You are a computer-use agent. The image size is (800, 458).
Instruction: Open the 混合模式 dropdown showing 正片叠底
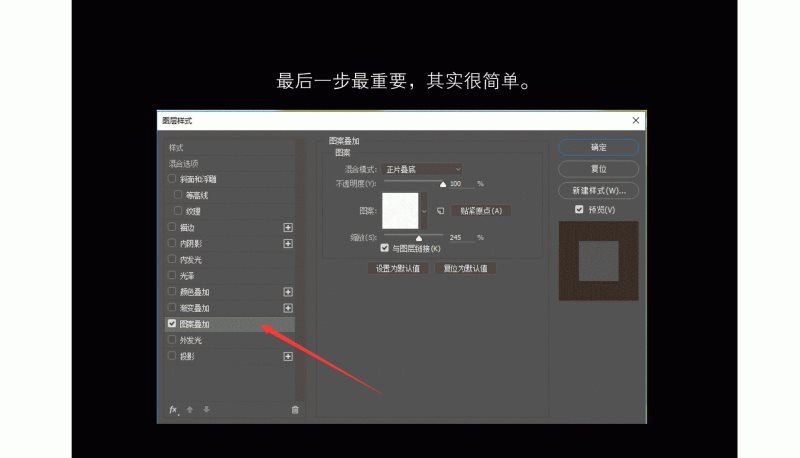(x=422, y=169)
